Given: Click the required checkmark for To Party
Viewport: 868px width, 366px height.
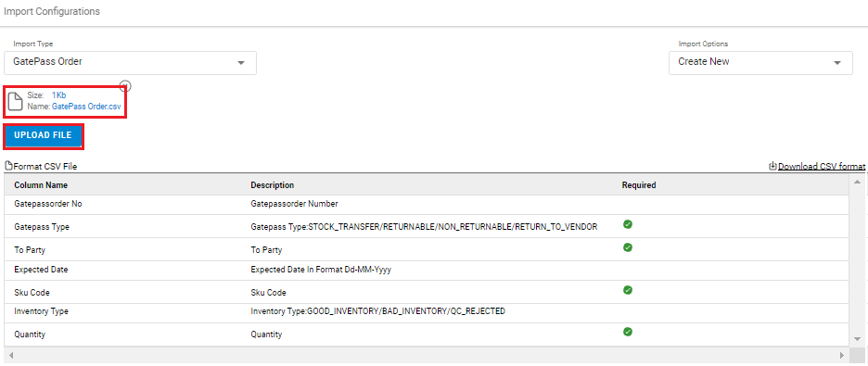Looking at the screenshot, I should [627, 247].
